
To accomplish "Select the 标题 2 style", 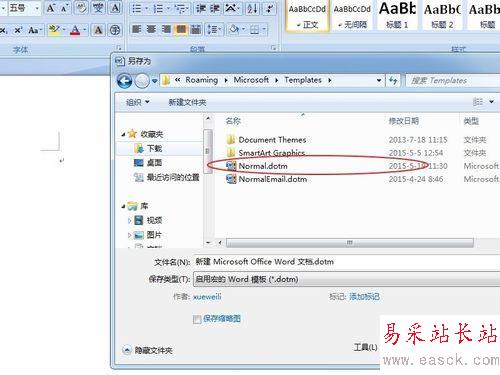I will point(442,16).
